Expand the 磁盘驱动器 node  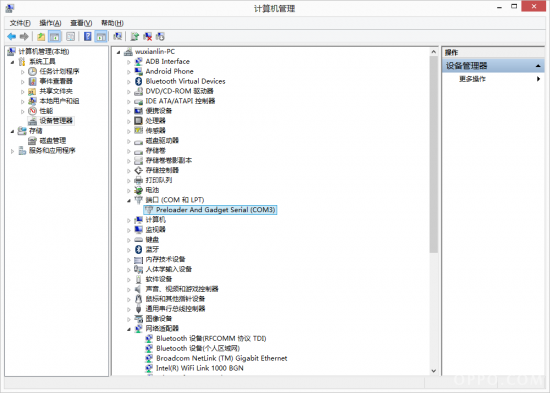coord(129,141)
